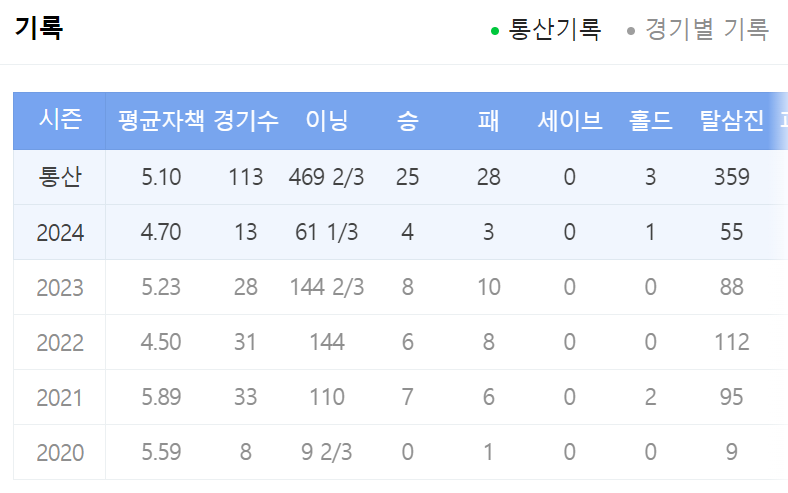This screenshot has height=493, width=788.
Task: Select the 통산 career totals row
Action: pos(401,177)
